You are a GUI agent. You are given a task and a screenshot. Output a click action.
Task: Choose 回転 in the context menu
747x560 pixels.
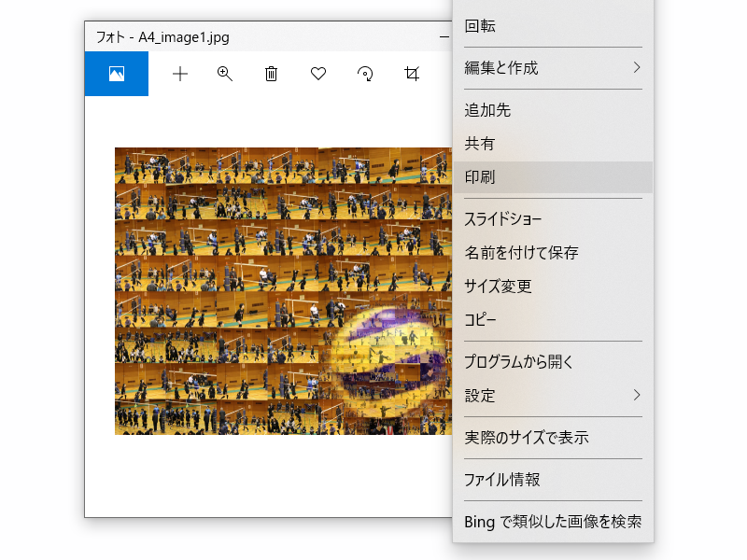click(x=553, y=26)
